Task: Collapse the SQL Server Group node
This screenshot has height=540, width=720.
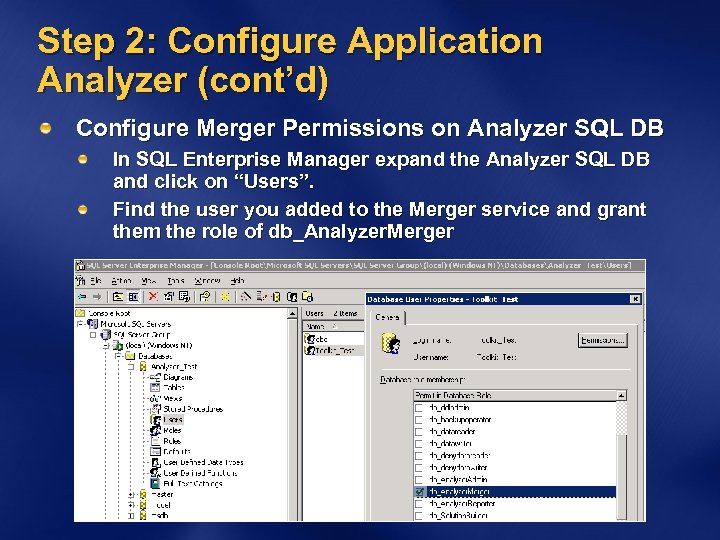Action: (93, 335)
